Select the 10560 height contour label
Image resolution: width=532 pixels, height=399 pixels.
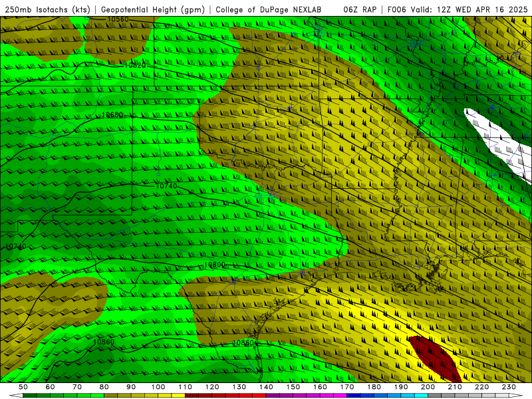pyautogui.click(x=118, y=19)
